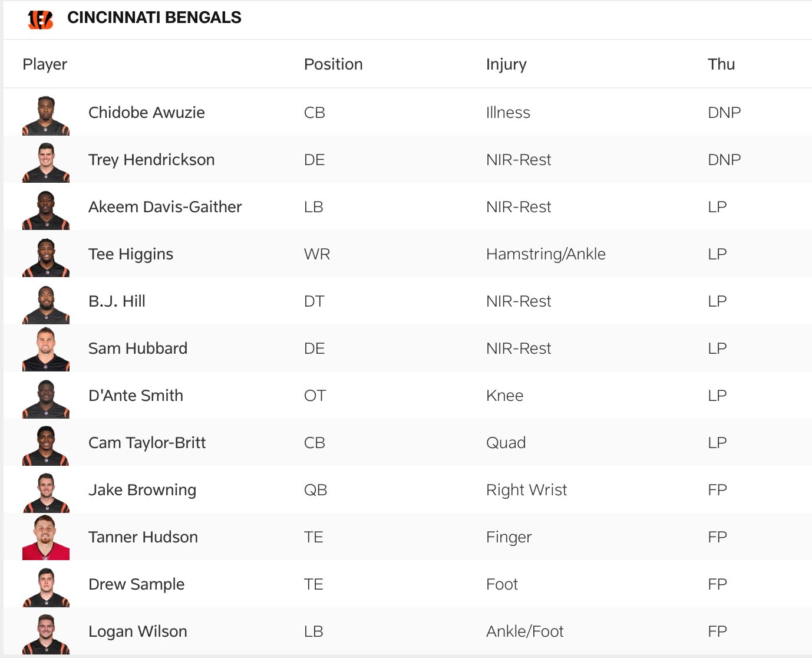
Task: Click Trey Hendrickson's player headshot
Action: pyautogui.click(x=46, y=163)
